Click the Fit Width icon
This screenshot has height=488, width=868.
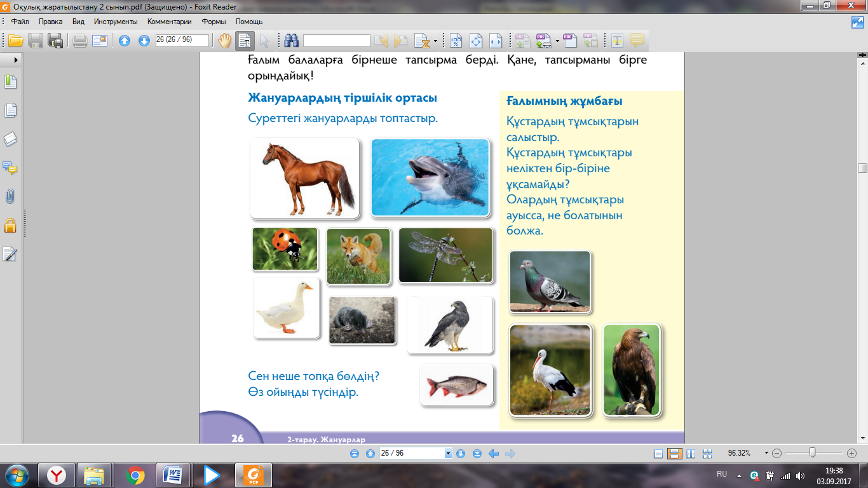coord(496,41)
